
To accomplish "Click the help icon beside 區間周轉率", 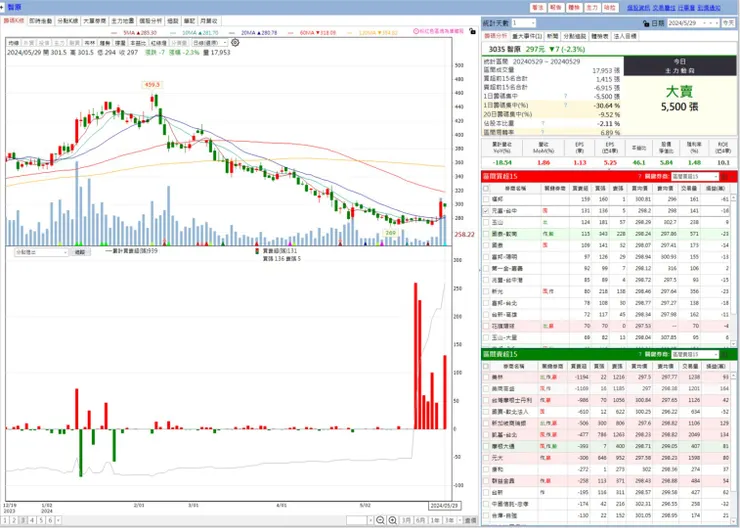I will tap(543, 132).
